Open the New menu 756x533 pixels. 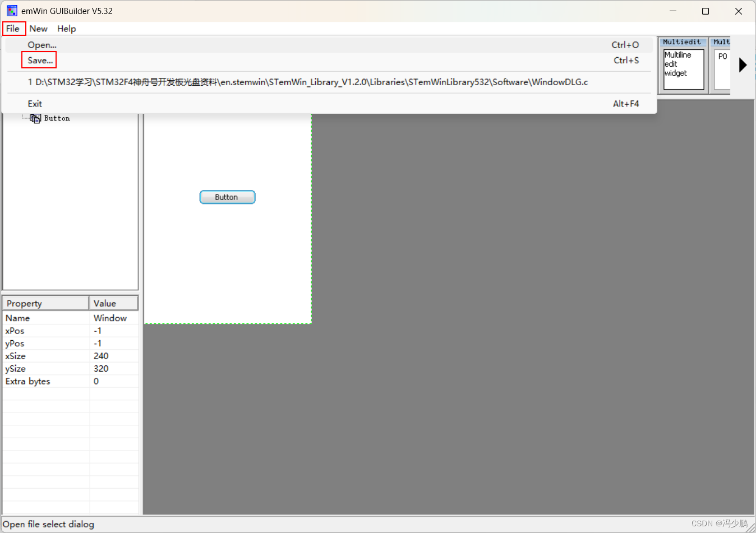[38, 29]
